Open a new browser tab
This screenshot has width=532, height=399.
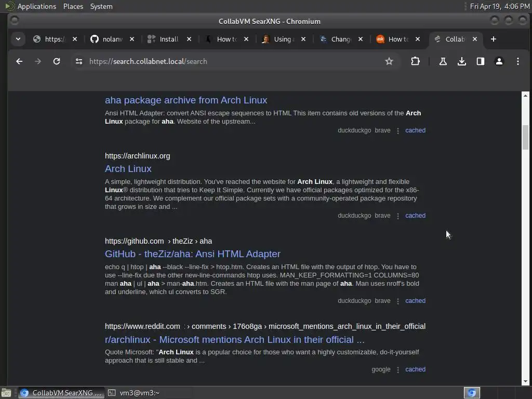tap(494, 39)
